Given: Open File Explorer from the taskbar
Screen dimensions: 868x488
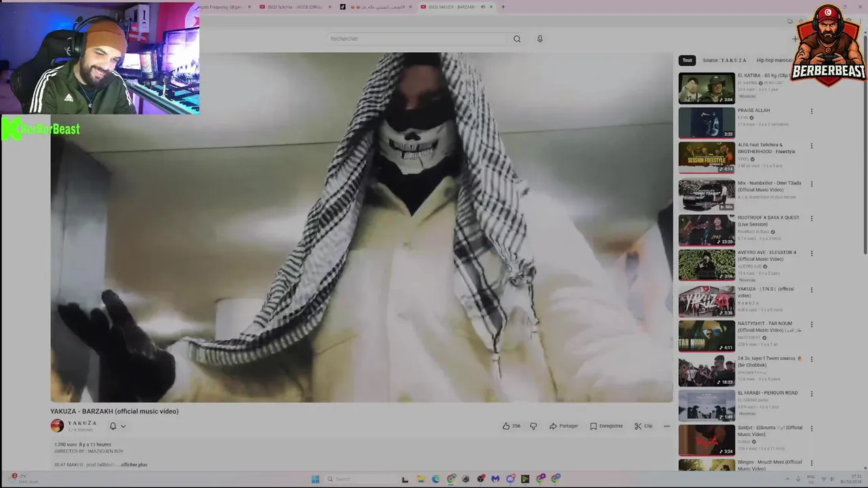Looking at the screenshot, I should [420, 479].
